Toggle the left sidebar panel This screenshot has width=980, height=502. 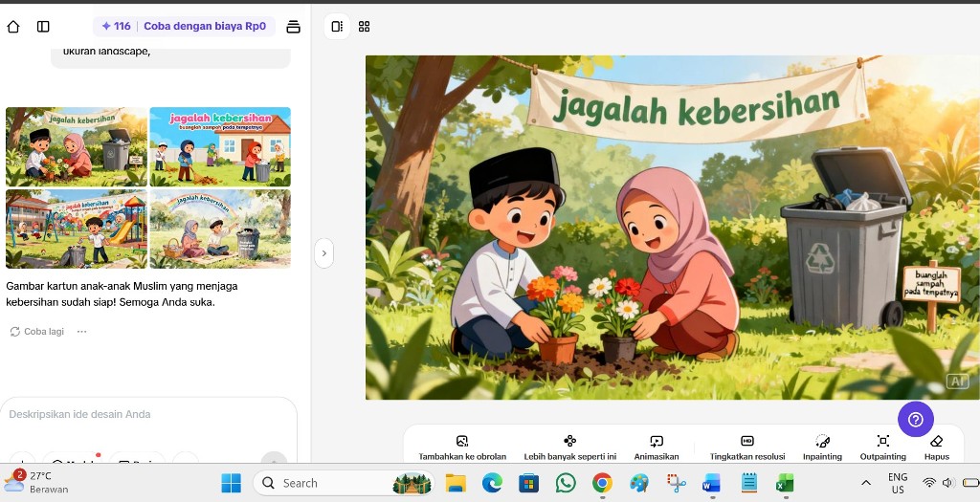(x=43, y=27)
